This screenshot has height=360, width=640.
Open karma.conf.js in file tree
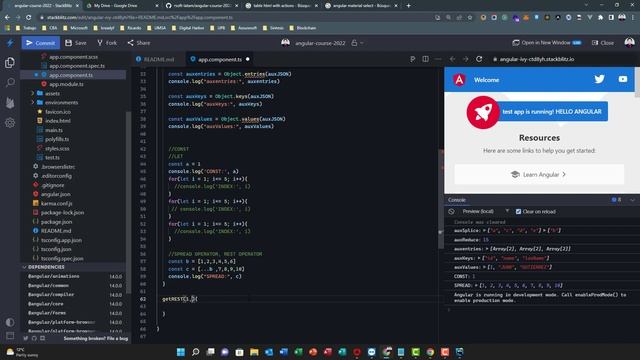click(56, 203)
